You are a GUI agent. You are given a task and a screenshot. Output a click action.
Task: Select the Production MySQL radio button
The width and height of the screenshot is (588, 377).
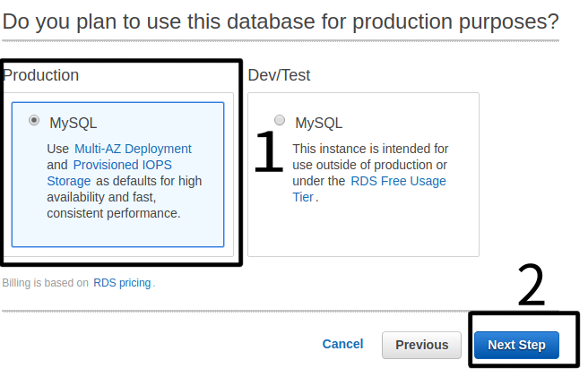(x=35, y=119)
